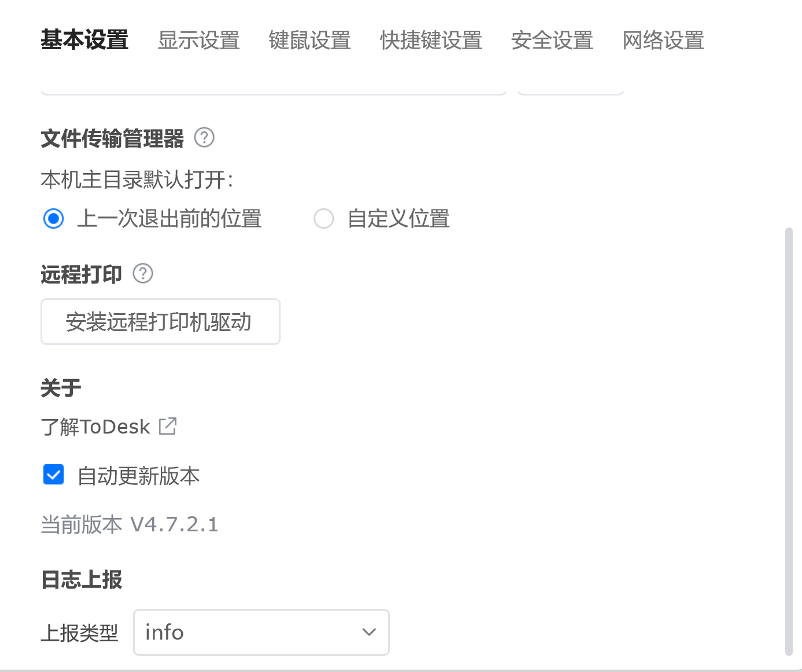802x672 pixels.
Task: Click 当前版本 V4.7.2.1 text
Action: (x=130, y=524)
